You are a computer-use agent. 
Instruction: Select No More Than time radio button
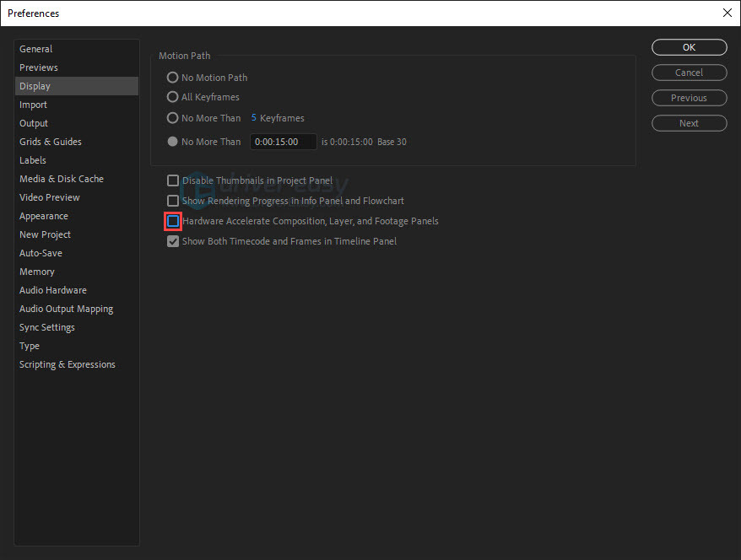point(173,142)
